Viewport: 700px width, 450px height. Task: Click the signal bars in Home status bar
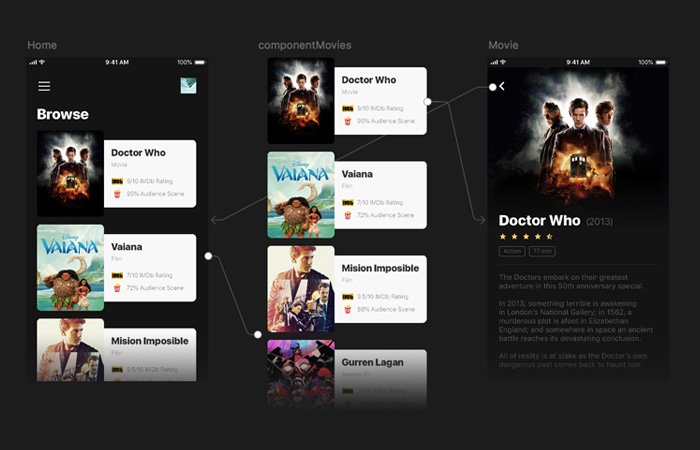point(33,62)
